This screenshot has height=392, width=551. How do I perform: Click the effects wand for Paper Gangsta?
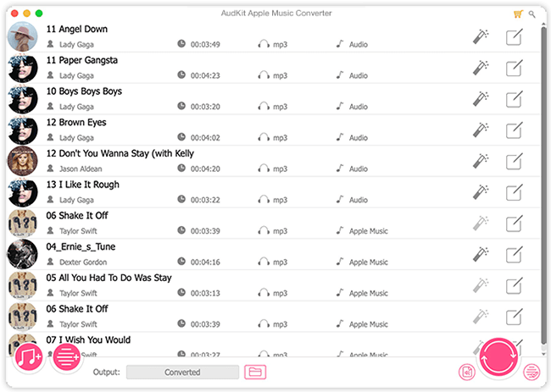pos(481,68)
